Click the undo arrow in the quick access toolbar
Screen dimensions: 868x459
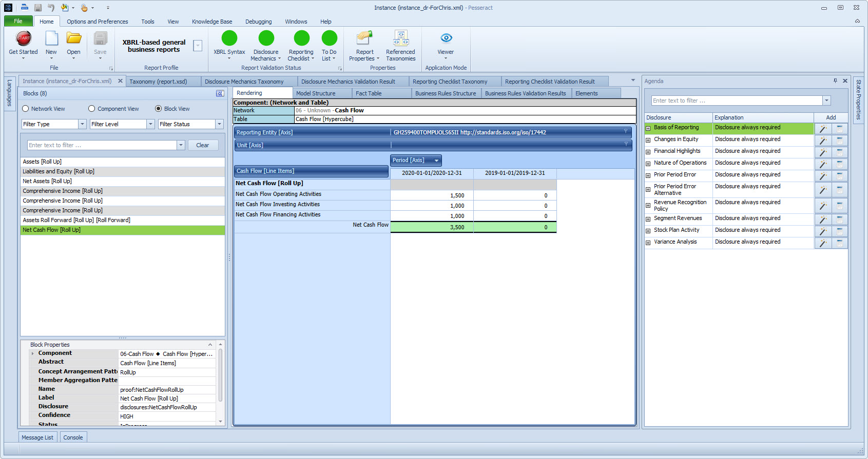click(x=51, y=8)
